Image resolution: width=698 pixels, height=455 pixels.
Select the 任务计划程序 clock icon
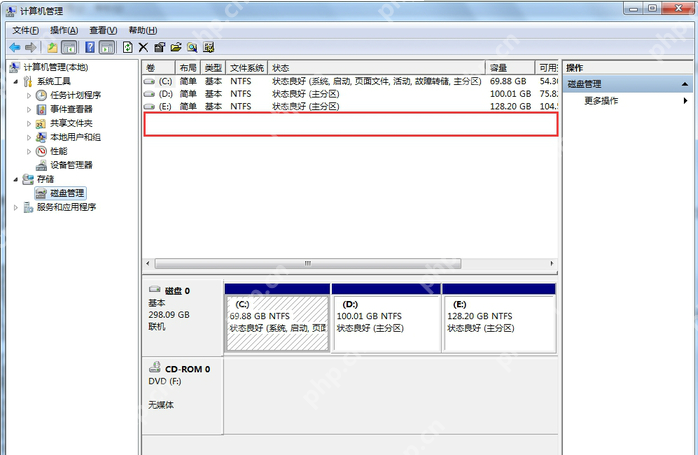pyautogui.click(x=41, y=95)
